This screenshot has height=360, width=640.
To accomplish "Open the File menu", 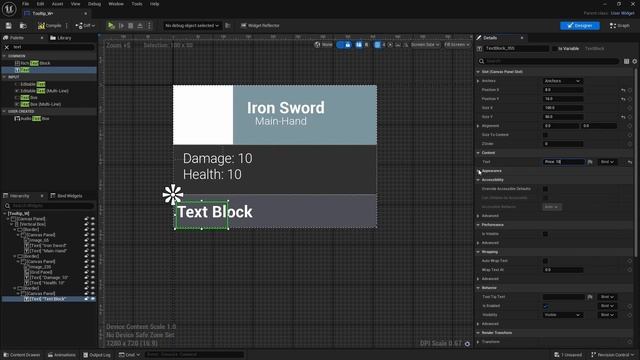I will [25, 4].
